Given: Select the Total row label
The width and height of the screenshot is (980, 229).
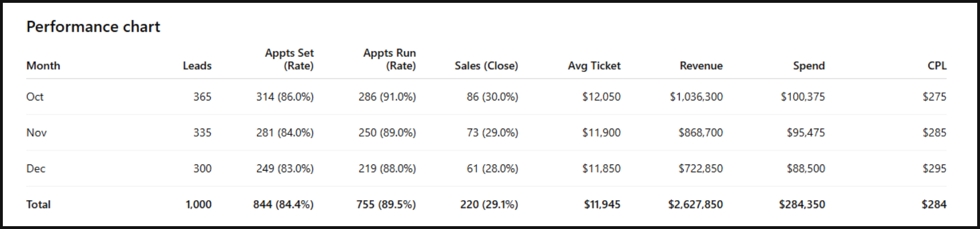Looking at the screenshot, I should coord(39,205).
